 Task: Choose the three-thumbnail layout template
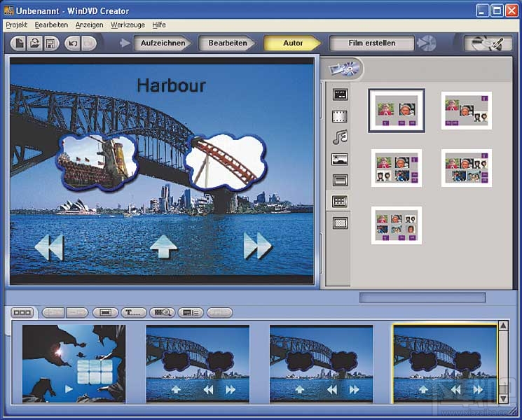(x=467, y=111)
